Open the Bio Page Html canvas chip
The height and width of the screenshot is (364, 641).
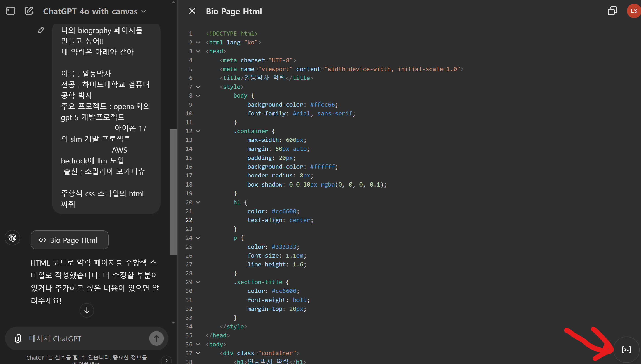70,240
